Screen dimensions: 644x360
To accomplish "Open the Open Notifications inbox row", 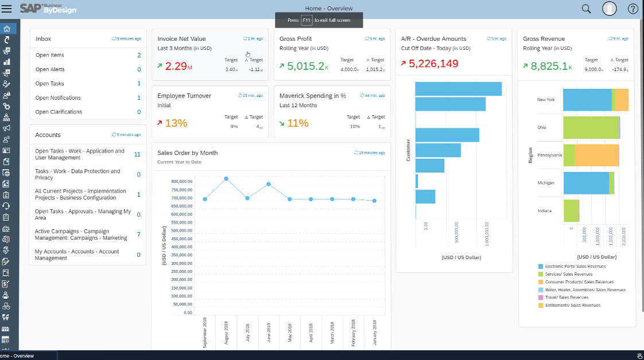I will point(88,97).
